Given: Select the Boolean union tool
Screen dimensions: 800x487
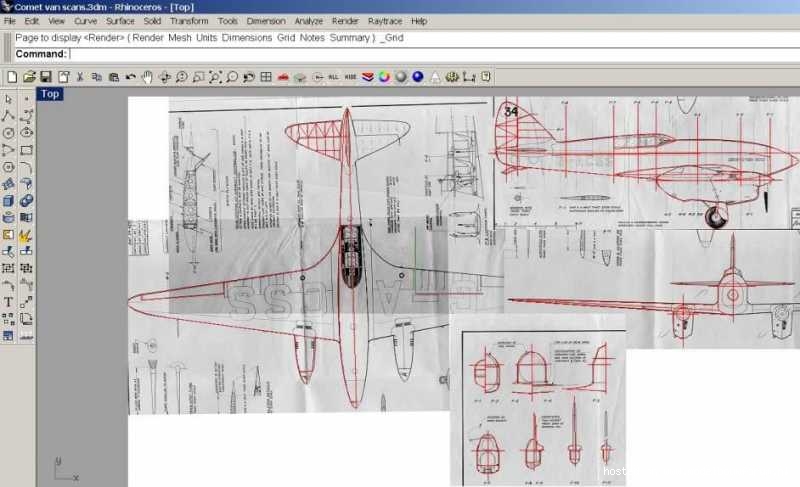Looking at the screenshot, I should click(27, 200).
